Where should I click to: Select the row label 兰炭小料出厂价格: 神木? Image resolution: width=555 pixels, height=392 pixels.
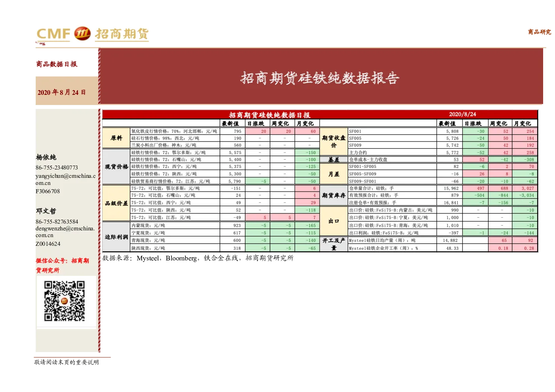pos(164,145)
